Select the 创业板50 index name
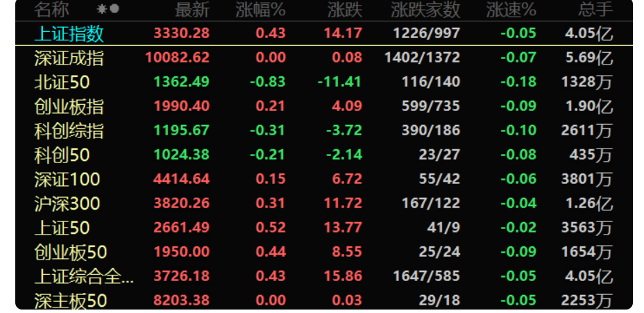 (71, 251)
